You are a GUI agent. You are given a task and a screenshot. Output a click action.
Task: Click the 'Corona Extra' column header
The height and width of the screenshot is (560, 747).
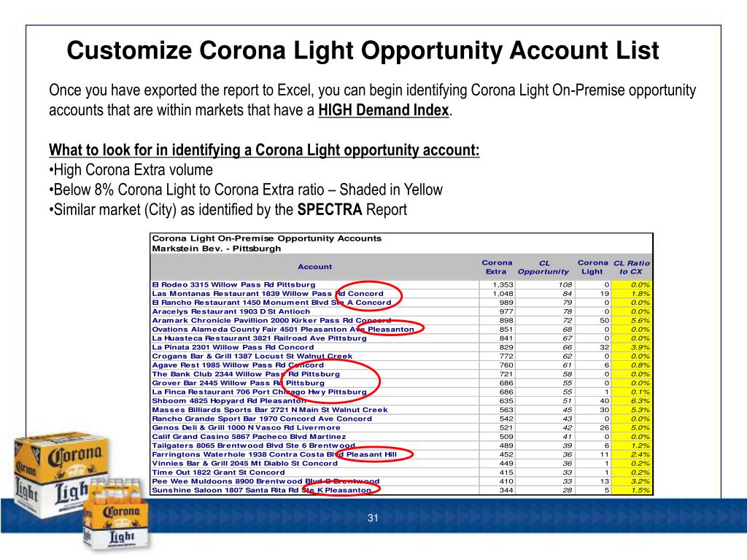tap(496, 267)
